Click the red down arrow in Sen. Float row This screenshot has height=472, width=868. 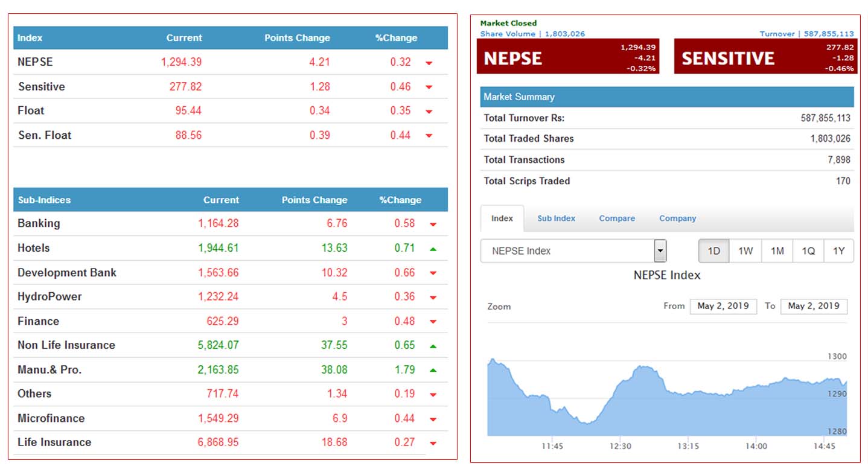[429, 136]
